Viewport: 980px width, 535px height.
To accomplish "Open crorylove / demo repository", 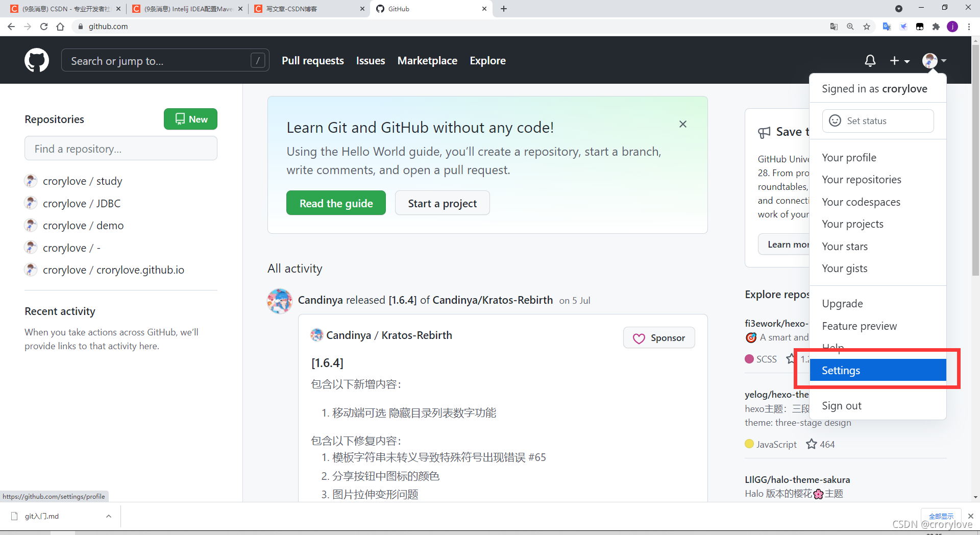I will point(83,226).
